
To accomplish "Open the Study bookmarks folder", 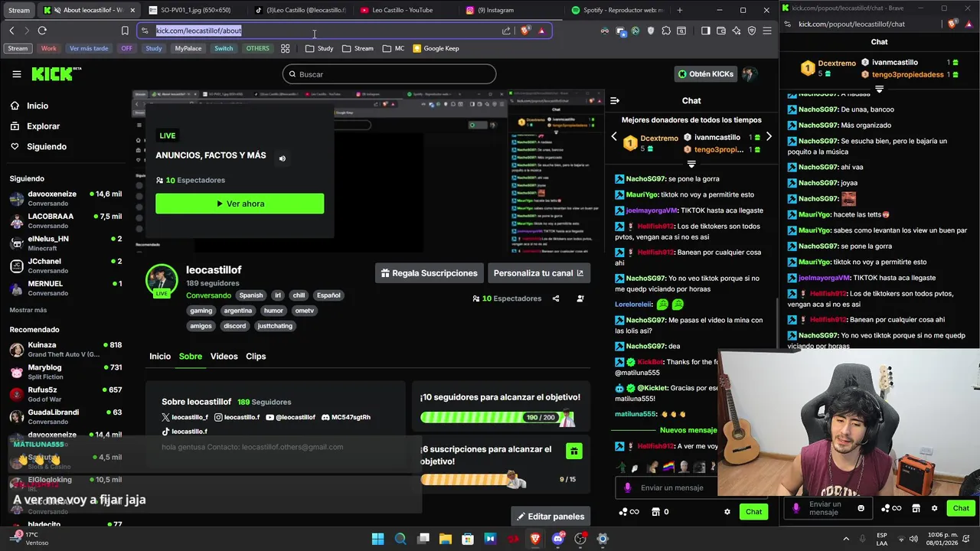I will point(319,48).
